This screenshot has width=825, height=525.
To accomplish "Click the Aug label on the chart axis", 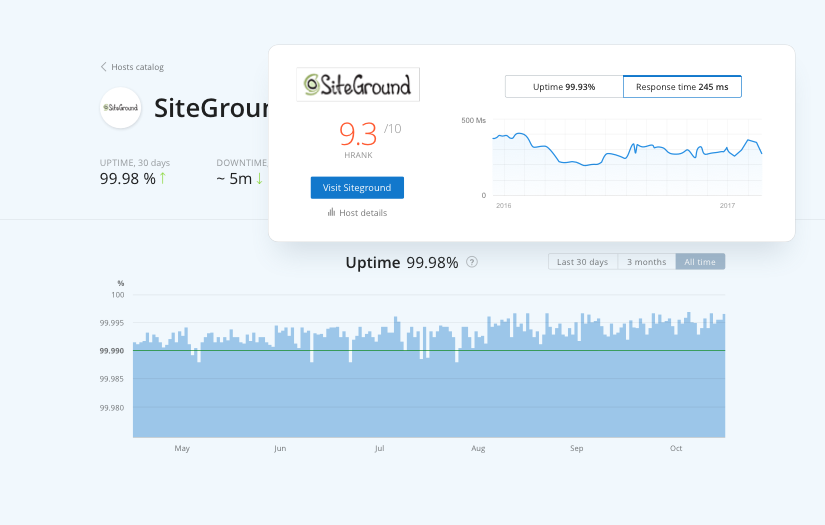I will 478,448.
